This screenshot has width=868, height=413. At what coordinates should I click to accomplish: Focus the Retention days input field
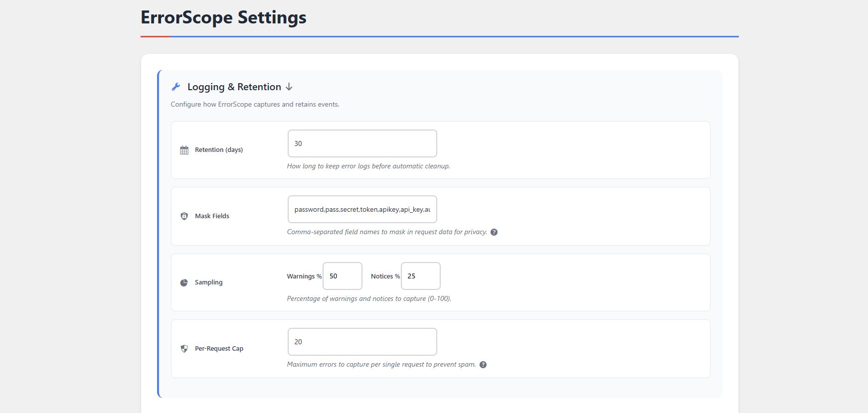362,143
